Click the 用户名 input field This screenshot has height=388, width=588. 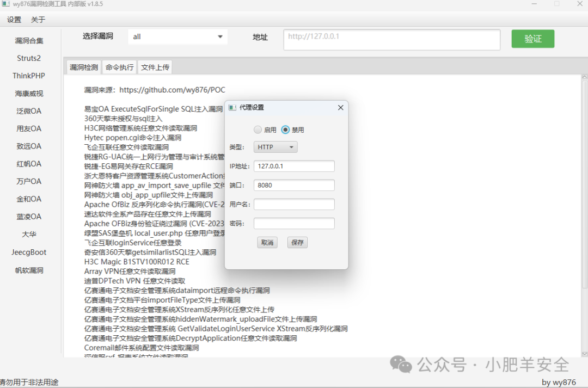coord(294,204)
